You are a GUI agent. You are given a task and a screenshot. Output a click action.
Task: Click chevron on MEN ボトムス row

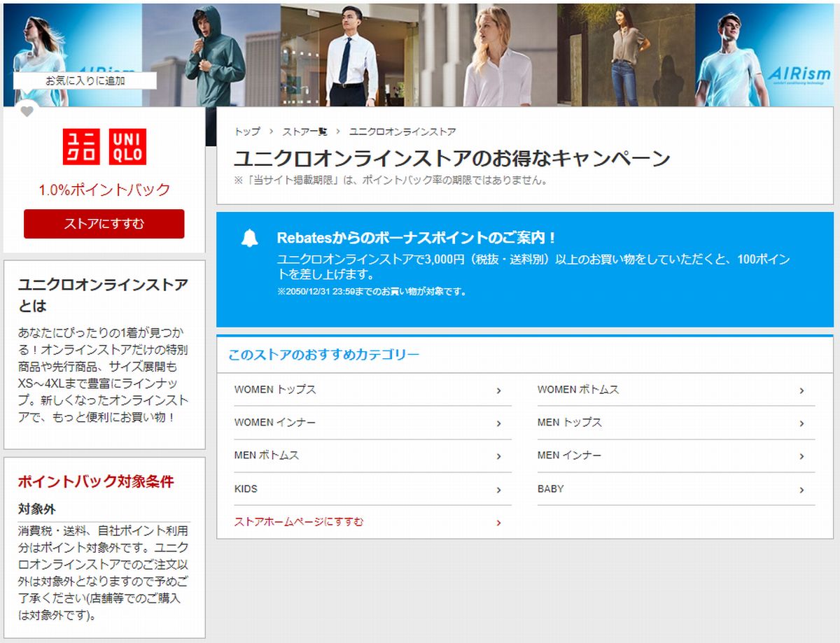click(x=498, y=457)
